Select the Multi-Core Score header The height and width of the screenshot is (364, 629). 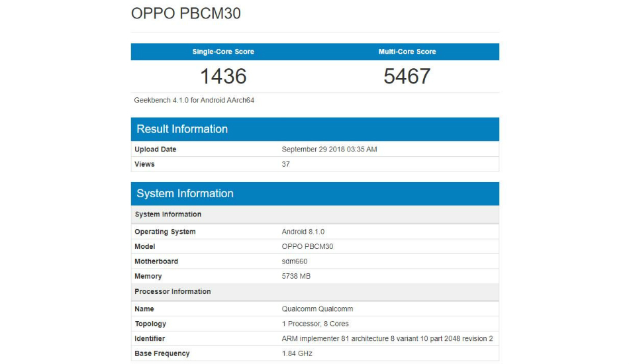[407, 52]
